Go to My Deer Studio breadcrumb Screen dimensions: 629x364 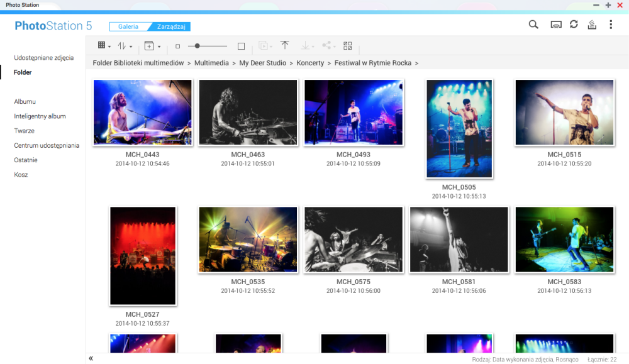[x=263, y=63]
